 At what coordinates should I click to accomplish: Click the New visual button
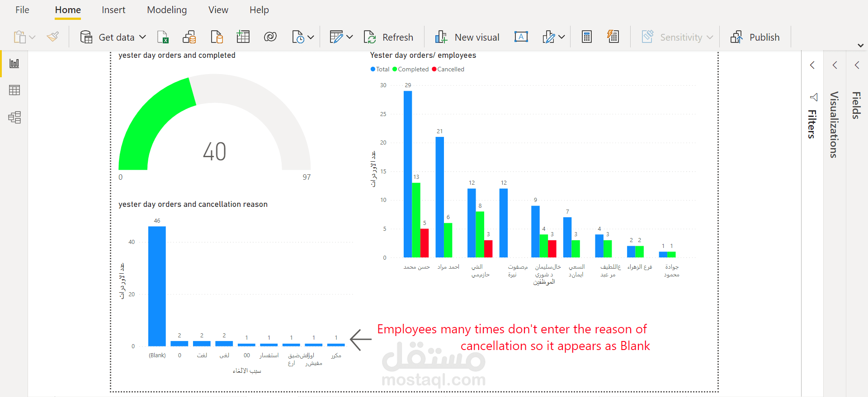point(467,37)
